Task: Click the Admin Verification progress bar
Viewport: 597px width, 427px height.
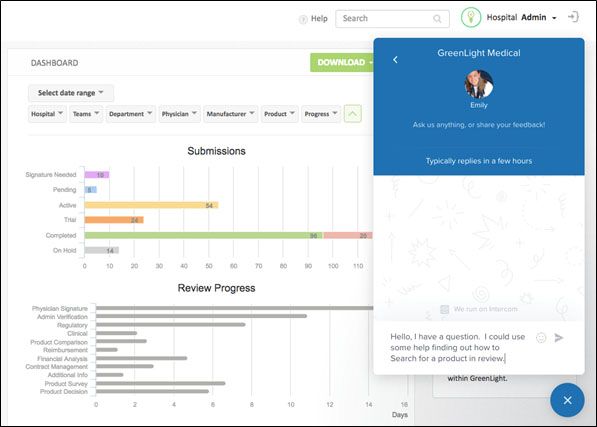Action: click(x=201, y=316)
